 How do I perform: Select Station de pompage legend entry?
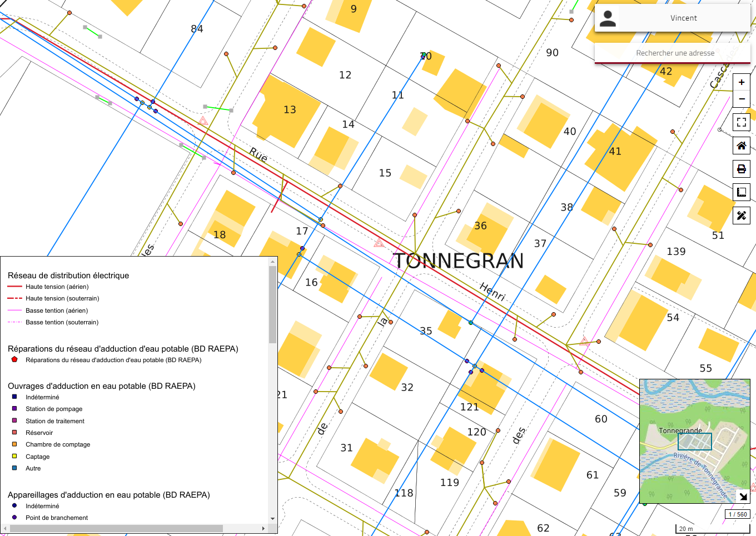point(54,409)
